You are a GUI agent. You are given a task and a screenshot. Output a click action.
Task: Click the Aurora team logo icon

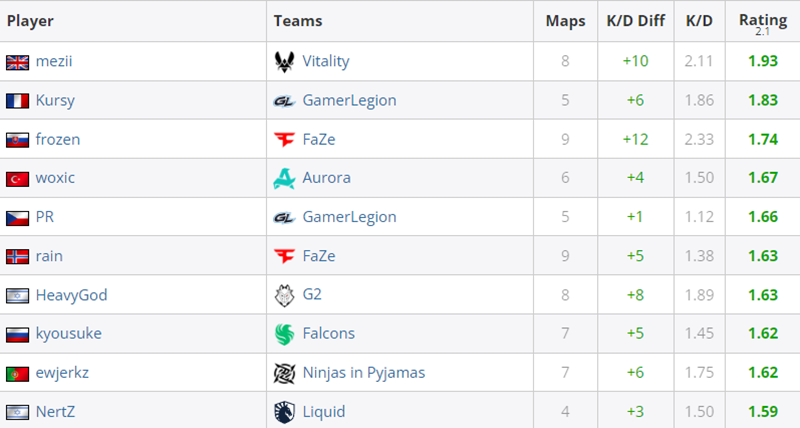pos(284,178)
